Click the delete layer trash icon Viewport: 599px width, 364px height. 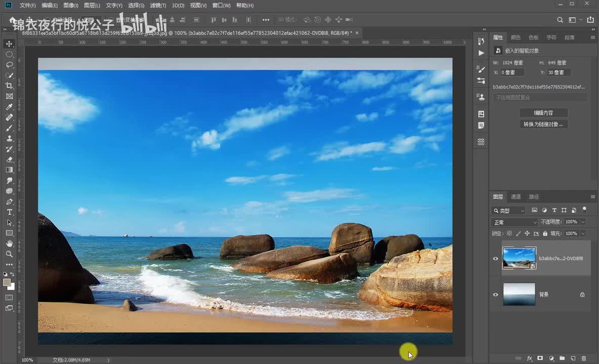coord(583,358)
